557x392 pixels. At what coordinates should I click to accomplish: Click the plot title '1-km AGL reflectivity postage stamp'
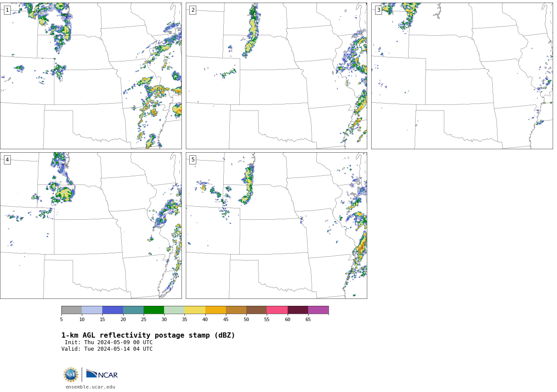click(148, 335)
